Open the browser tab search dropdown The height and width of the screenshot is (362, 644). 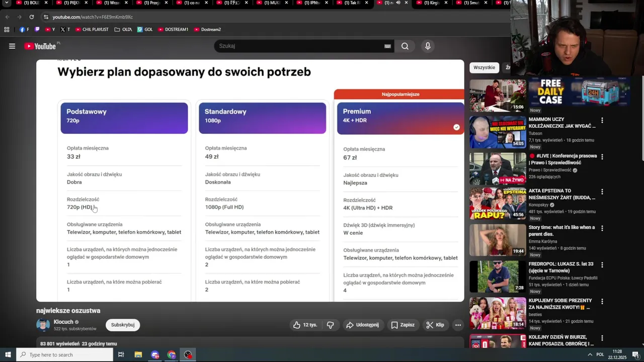click(7, 3)
